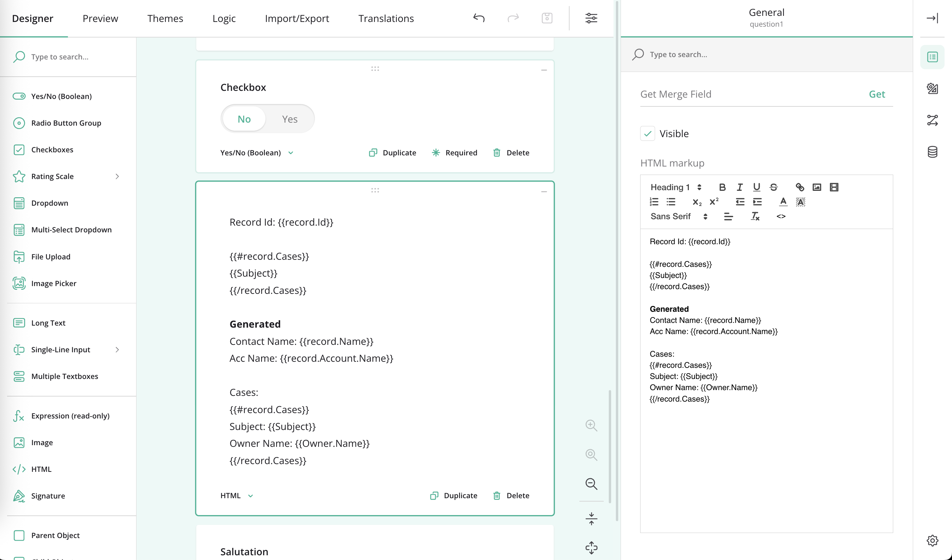Open survey settings sliders icon
The height and width of the screenshot is (560, 952).
tap(591, 18)
